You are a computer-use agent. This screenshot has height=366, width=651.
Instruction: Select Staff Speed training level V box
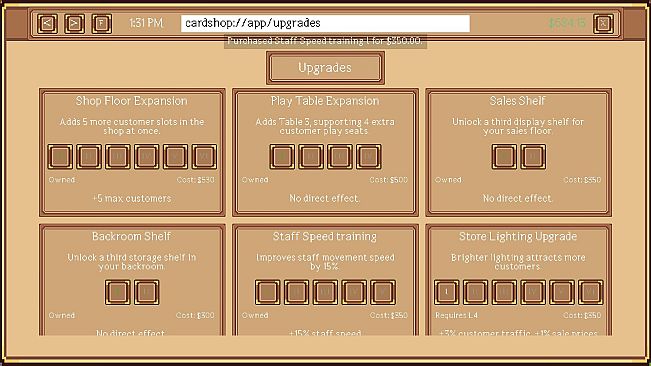(x=383, y=292)
